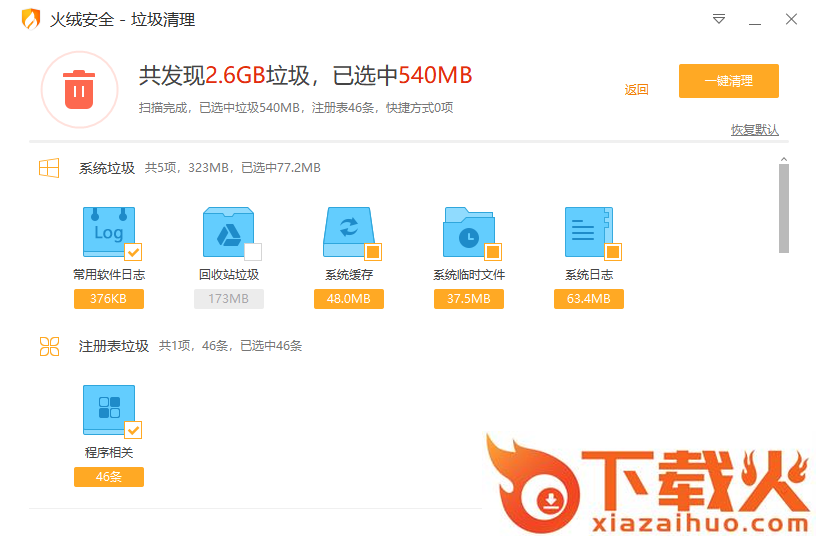Expand 系统日志 details via 63.4MB label
This screenshot has width=818, height=538.
pyautogui.click(x=588, y=299)
